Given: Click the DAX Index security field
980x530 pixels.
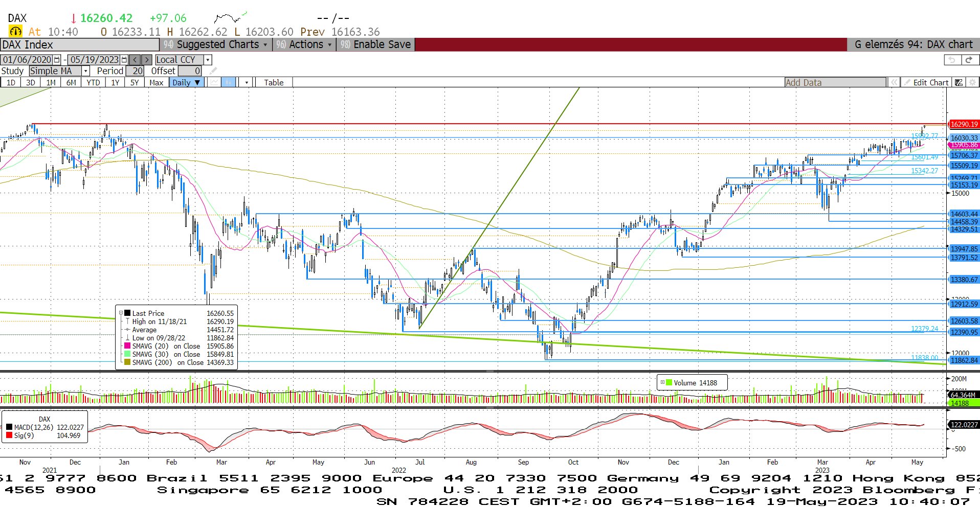Looking at the screenshot, I should [x=80, y=44].
